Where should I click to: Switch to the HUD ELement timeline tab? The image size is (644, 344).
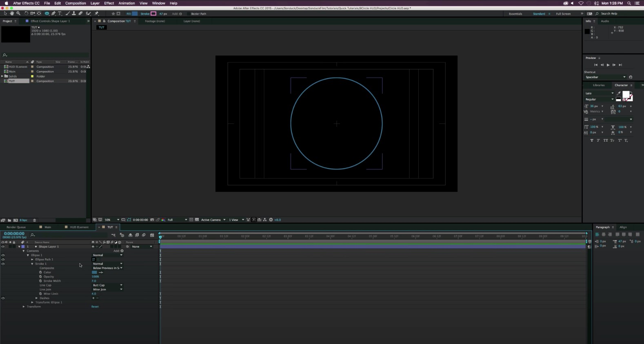coord(79,227)
